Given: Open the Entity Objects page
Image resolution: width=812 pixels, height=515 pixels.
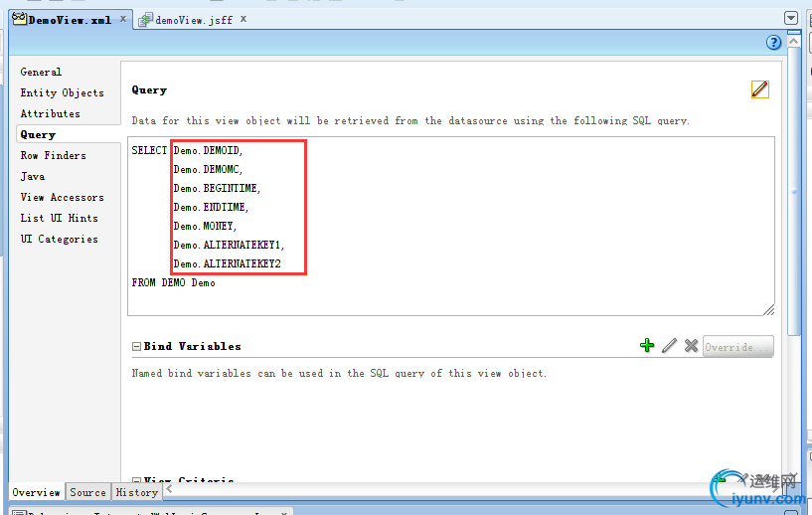Looking at the screenshot, I should (x=63, y=92).
